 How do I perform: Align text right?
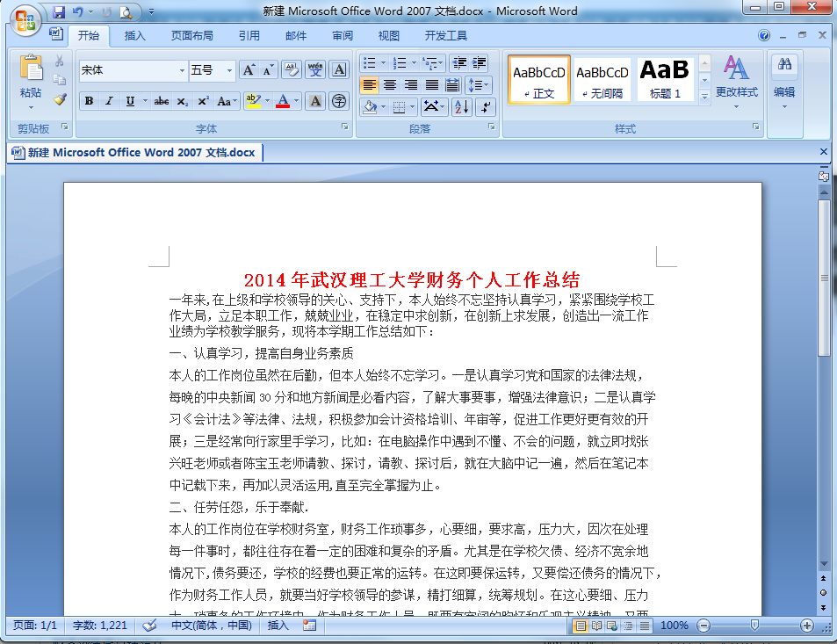(x=411, y=85)
